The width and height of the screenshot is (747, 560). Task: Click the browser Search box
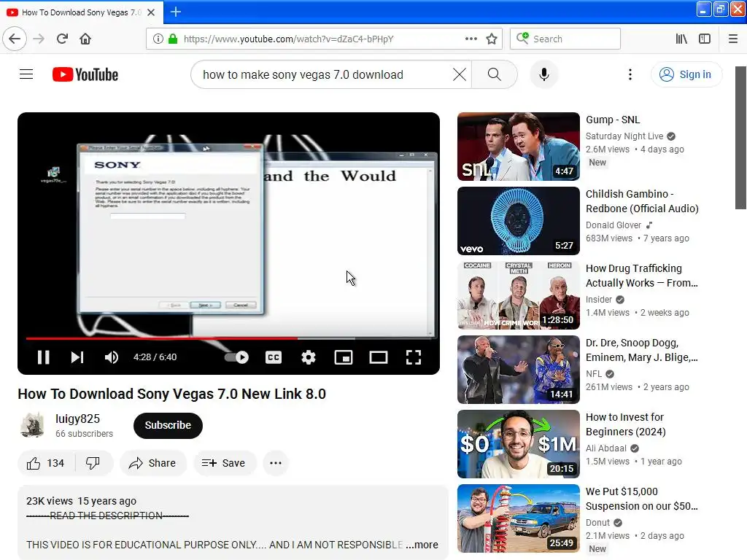pyautogui.click(x=565, y=39)
